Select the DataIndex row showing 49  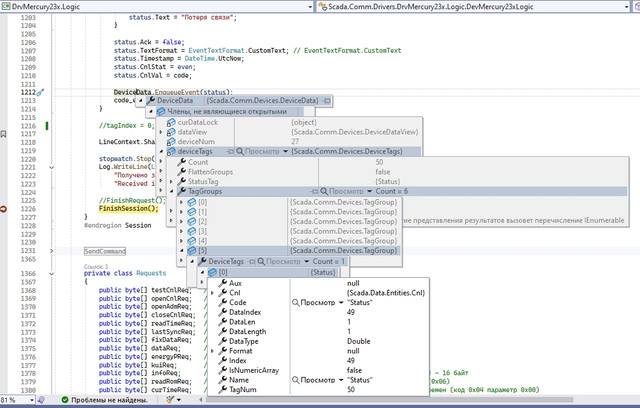tap(318, 312)
